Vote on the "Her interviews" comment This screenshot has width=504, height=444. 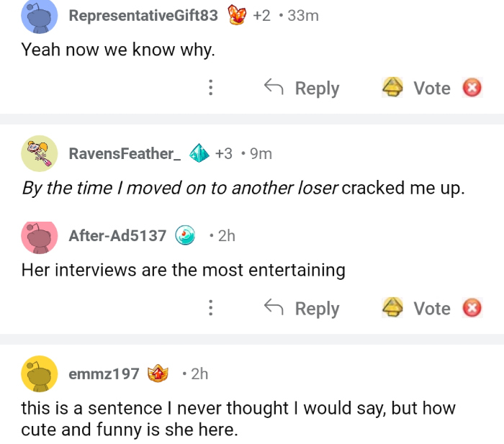pos(418,309)
